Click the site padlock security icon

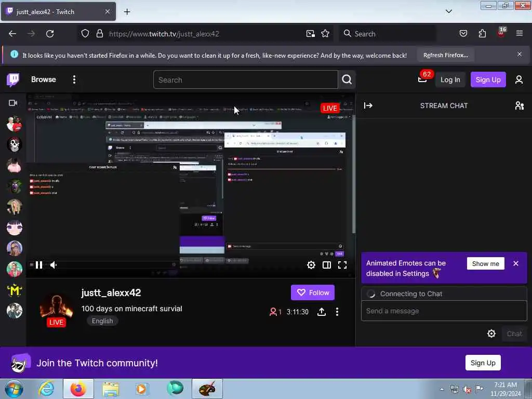pos(99,34)
